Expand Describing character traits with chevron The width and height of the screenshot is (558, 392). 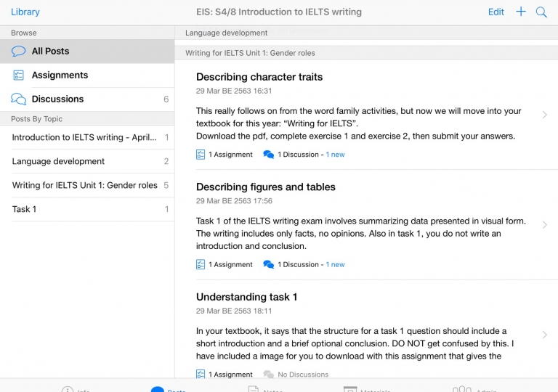coord(544,115)
